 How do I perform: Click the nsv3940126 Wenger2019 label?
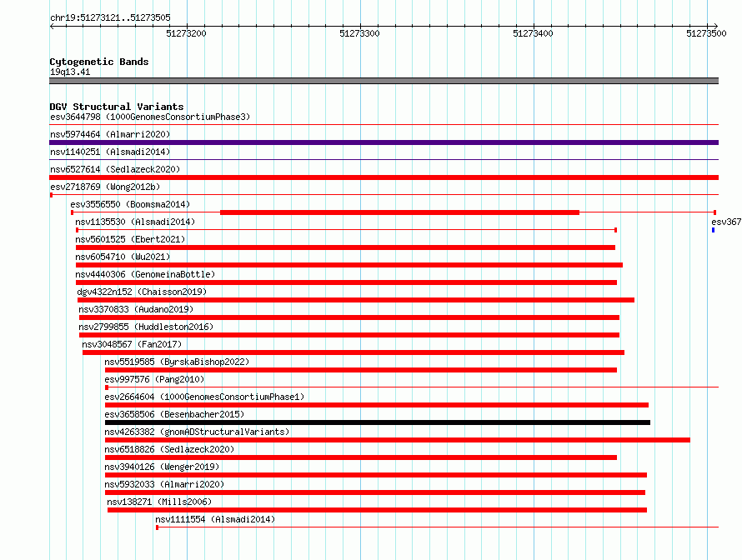pos(162,467)
